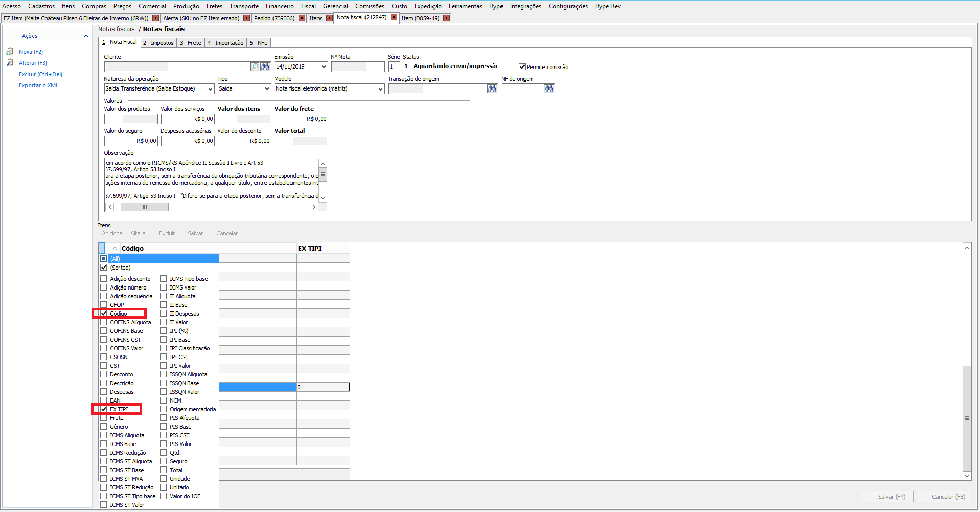Open the Fiscal menu
The width and height of the screenshot is (980, 512).
coord(308,6)
